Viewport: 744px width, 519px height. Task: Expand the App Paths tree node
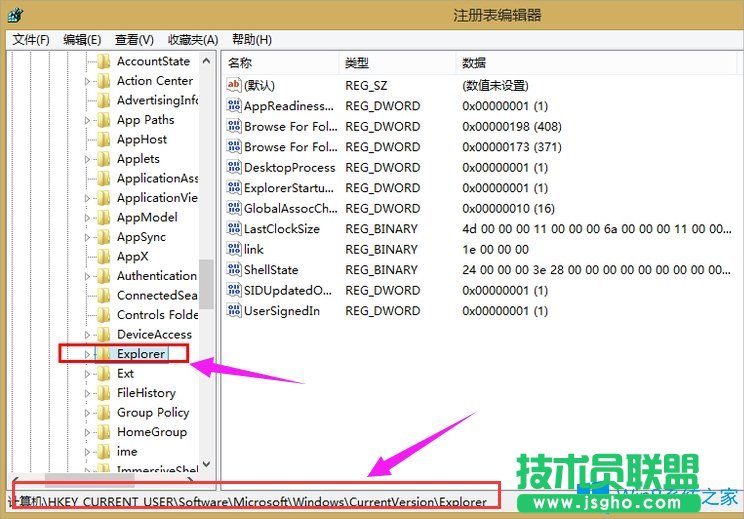pos(87,120)
